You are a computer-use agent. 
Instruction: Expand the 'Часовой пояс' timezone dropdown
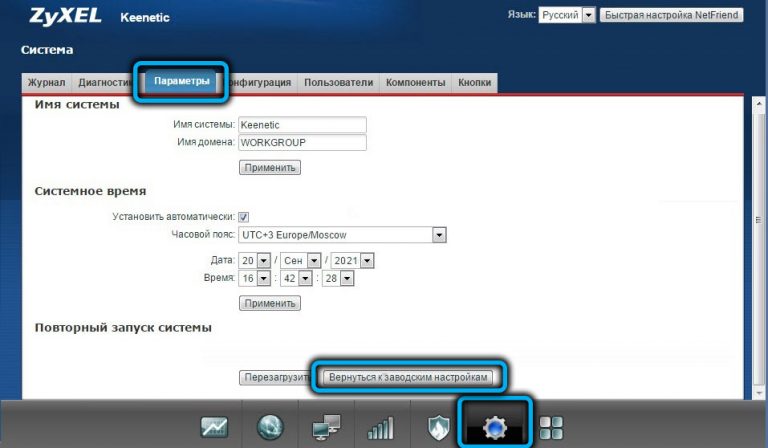438,235
